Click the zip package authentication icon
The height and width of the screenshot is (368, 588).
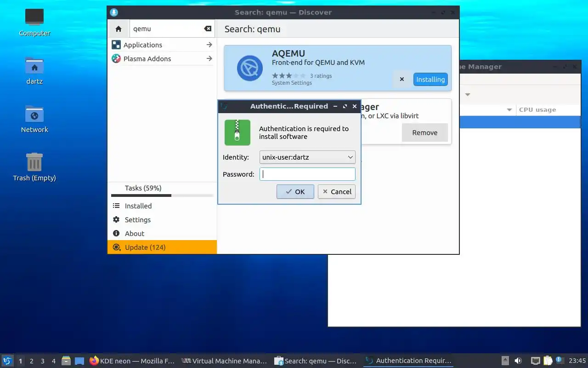tap(237, 132)
